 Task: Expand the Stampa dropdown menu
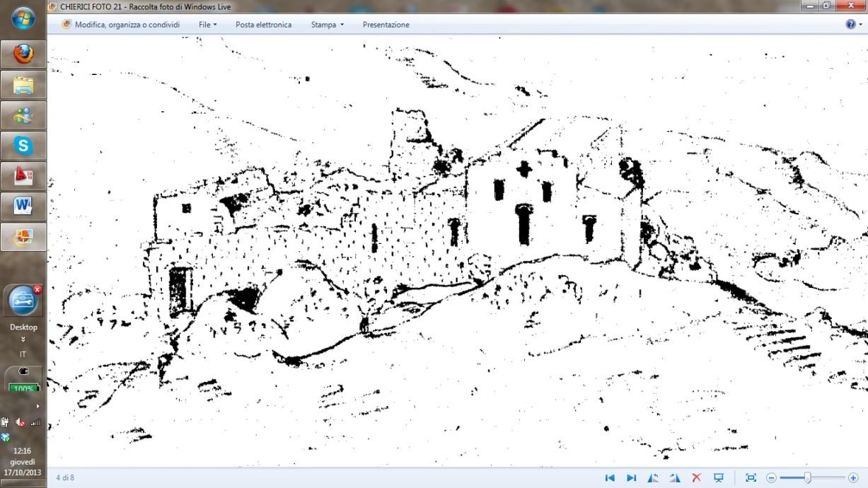[x=327, y=25]
